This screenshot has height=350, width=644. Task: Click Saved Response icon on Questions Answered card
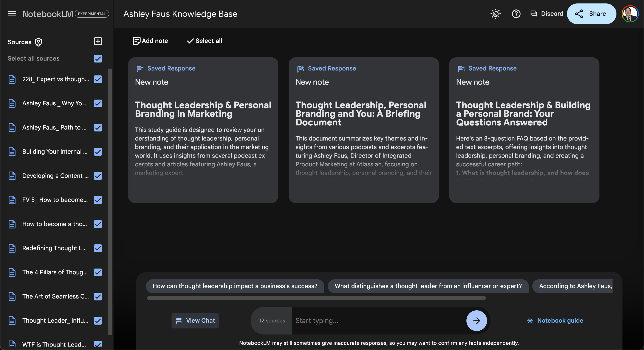click(461, 69)
